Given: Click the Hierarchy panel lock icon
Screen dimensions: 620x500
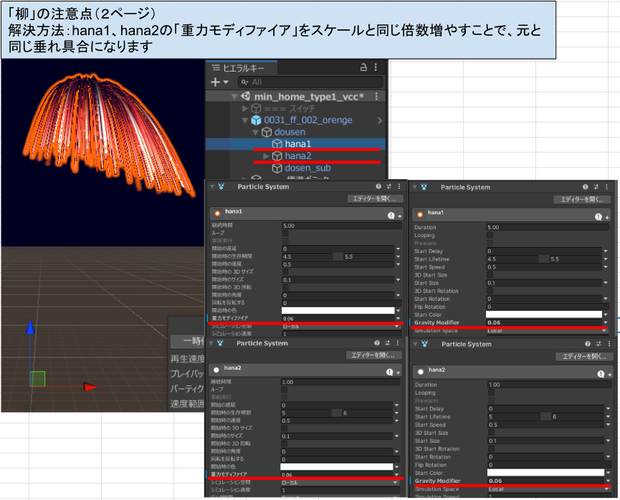Looking at the screenshot, I should (363, 67).
